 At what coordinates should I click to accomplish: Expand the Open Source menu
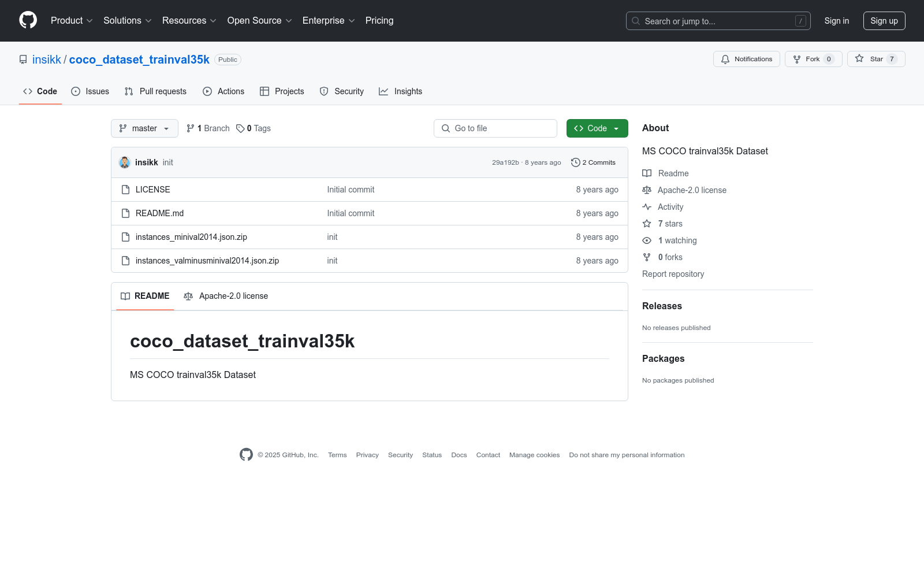[x=260, y=21]
